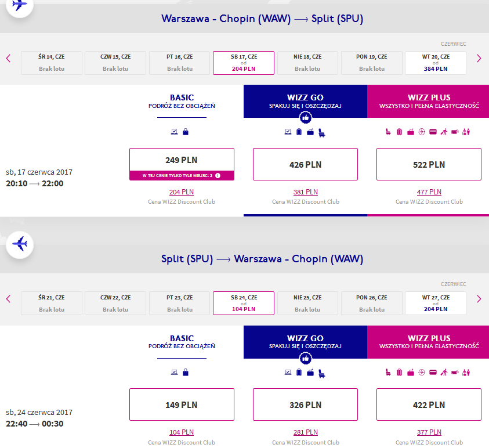Image resolution: width=489 pixels, height=448 pixels.
Task: Select outbound date NIE 18, CZE
Action: 307,63
